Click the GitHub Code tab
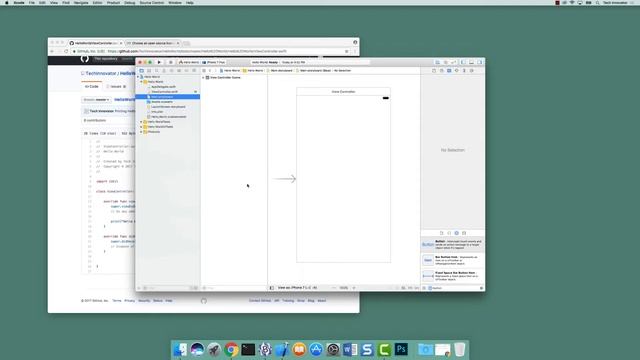 [92, 87]
